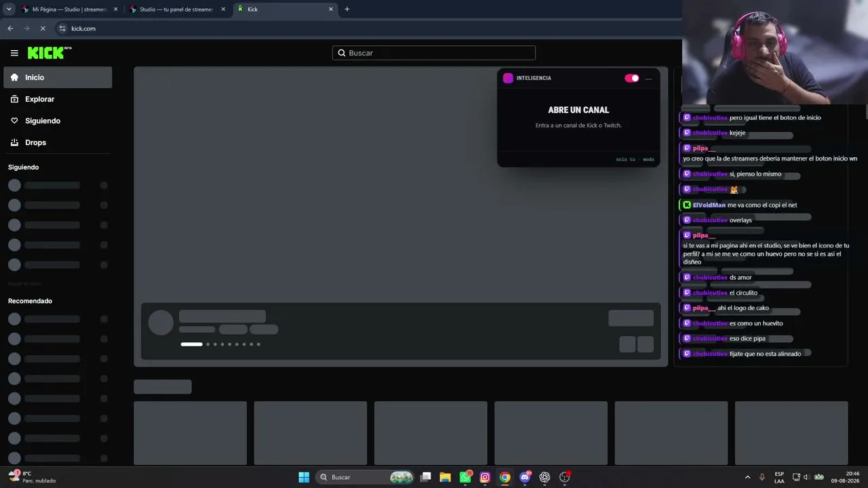Open Discord from the taskbar

(x=525, y=477)
